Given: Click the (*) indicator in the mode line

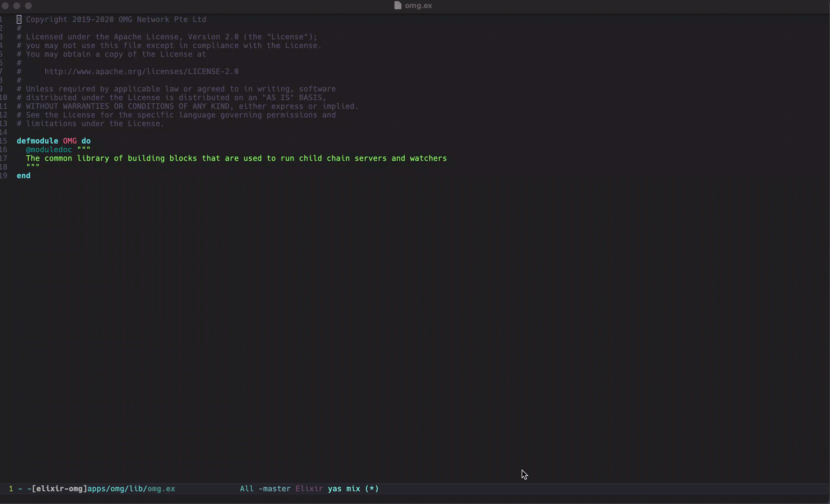Looking at the screenshot, I should pyautogui.click(x=372, y=489).
